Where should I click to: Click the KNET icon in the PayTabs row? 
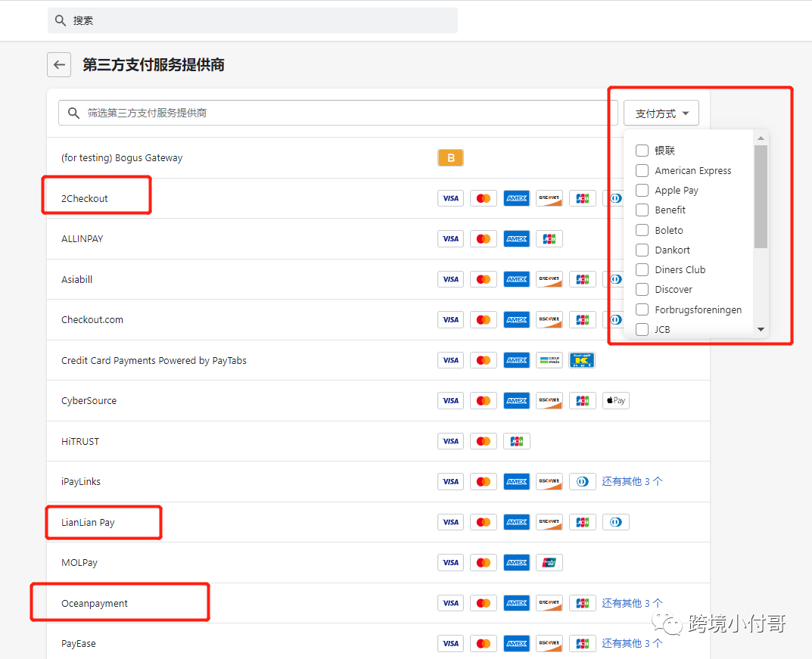pyautogui.click(x=582, y=360)
